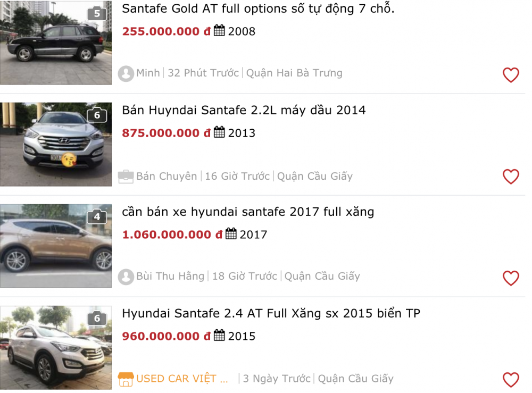
Task: View the brown Santafe 2017 photo
Action: pos(56,246)
